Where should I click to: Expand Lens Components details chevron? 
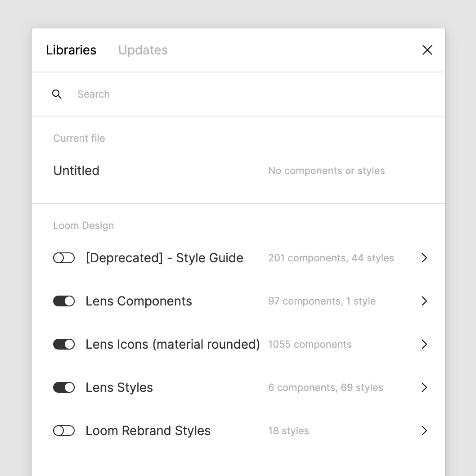click(x=424, y=301)
